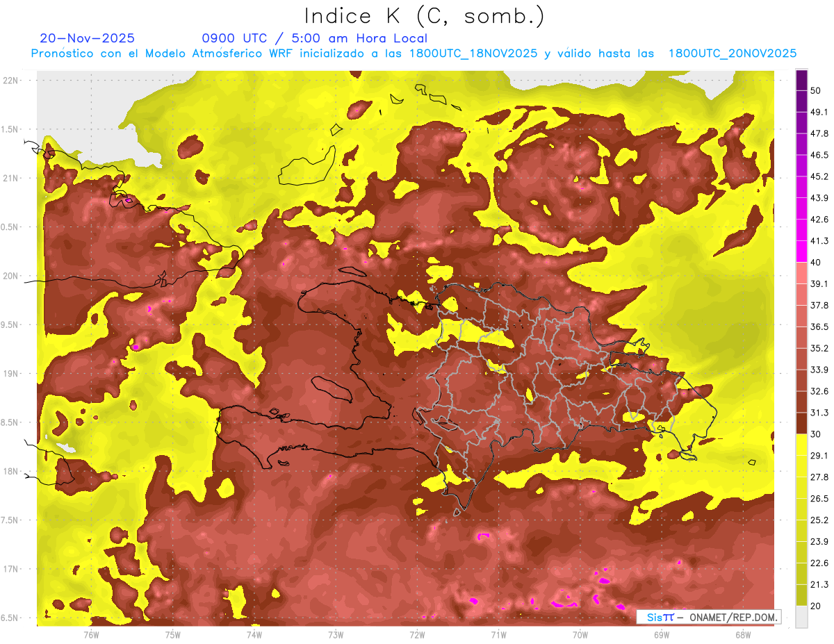Click the longitude label "68W"

coord(743,635)
